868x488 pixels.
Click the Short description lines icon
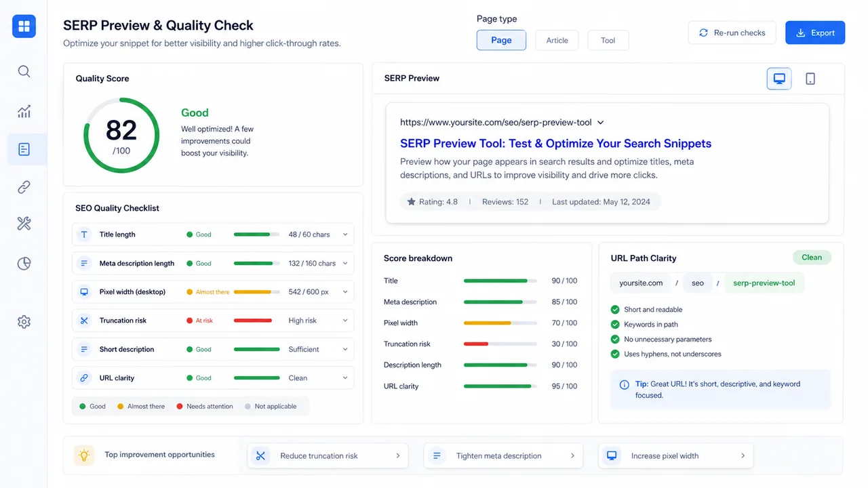(x=84, y=349)
